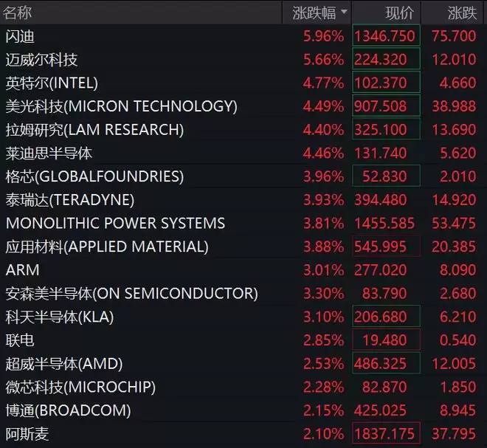Open MONOLITHIC POWER SYSTEMS row

(x=243, y=223)
